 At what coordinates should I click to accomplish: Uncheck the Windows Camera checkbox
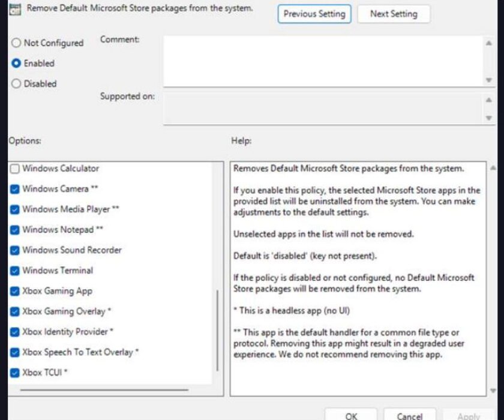pyautogui.click(x=15, y=189)
